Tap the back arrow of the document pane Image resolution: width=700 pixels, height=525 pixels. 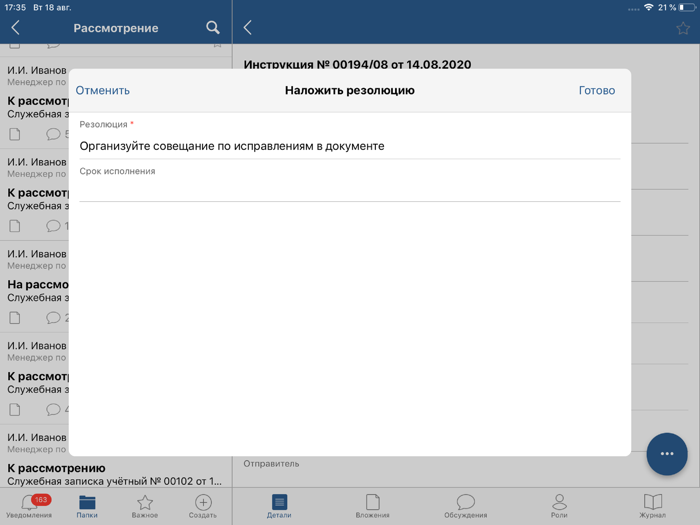click(248, 28)
